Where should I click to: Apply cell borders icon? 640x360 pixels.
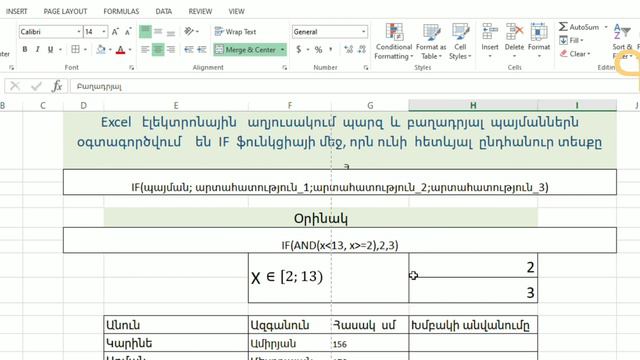pos(76,49)
